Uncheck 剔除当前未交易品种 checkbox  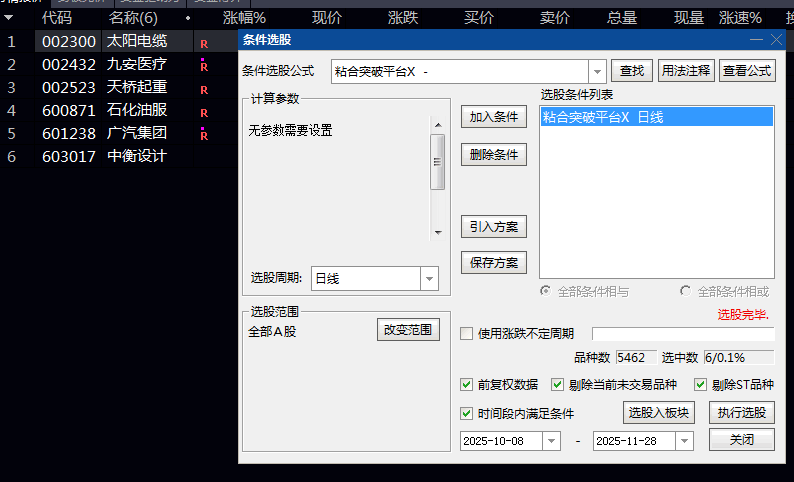tap(558, 385)
